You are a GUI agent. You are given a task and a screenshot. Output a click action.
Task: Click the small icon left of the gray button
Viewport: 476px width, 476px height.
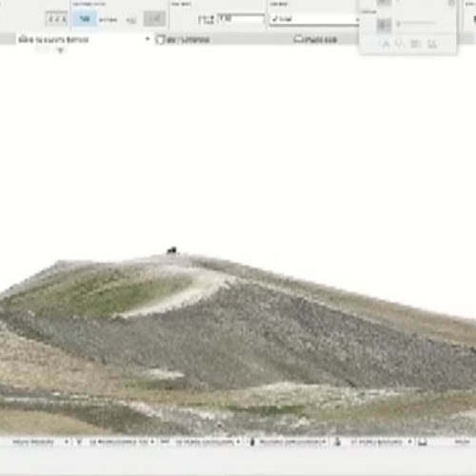(131, 20)
